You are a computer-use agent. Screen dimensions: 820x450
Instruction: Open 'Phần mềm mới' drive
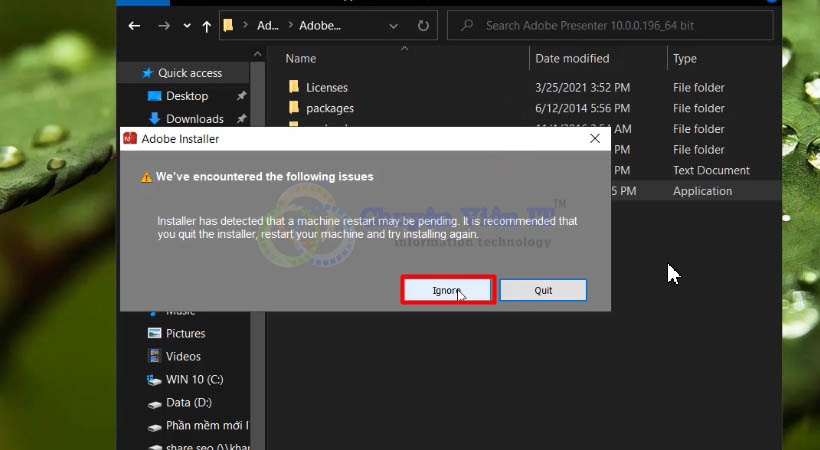tap(207, 425)
